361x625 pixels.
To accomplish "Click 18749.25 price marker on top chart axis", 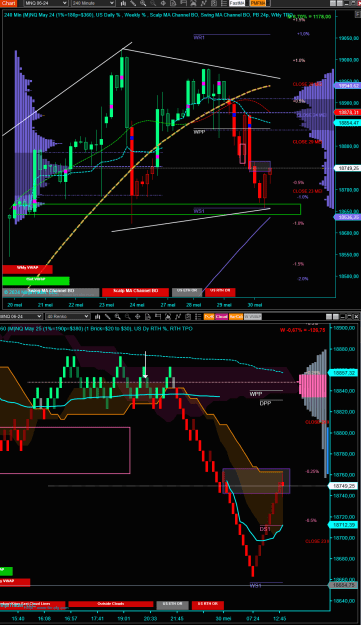I will [348, 168].
